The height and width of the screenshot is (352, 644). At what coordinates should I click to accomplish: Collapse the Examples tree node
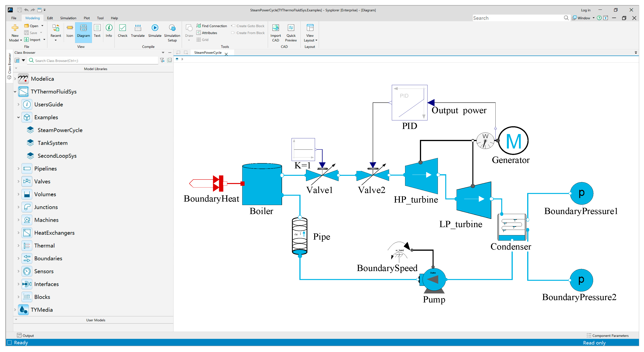pos(18,117)
